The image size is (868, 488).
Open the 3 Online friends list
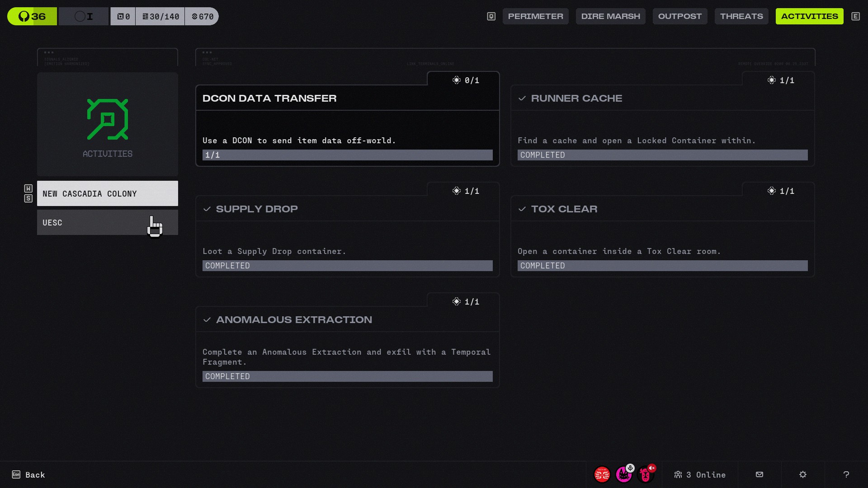[x=700, y=474]
